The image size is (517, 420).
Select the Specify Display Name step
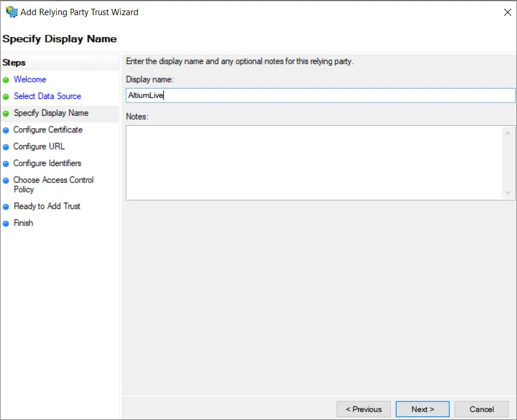(x=51, y=113)
